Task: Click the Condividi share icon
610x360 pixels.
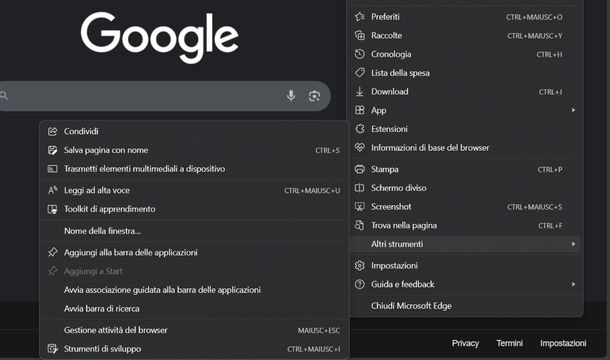Action: pyautogui.click(x=53, y=131)
